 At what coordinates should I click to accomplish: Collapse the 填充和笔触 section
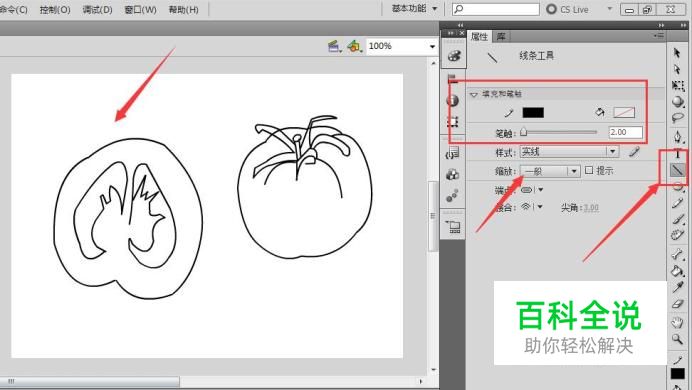coord(474,94)
